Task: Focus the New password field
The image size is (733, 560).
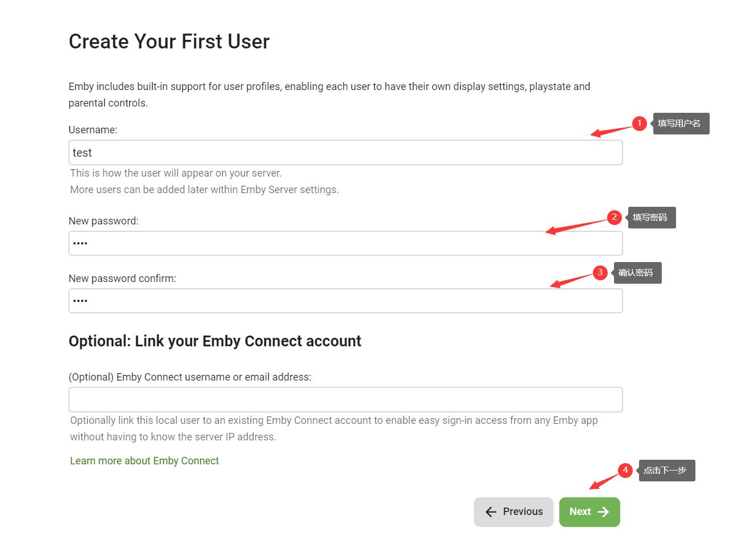Action: tap(345, 243)
